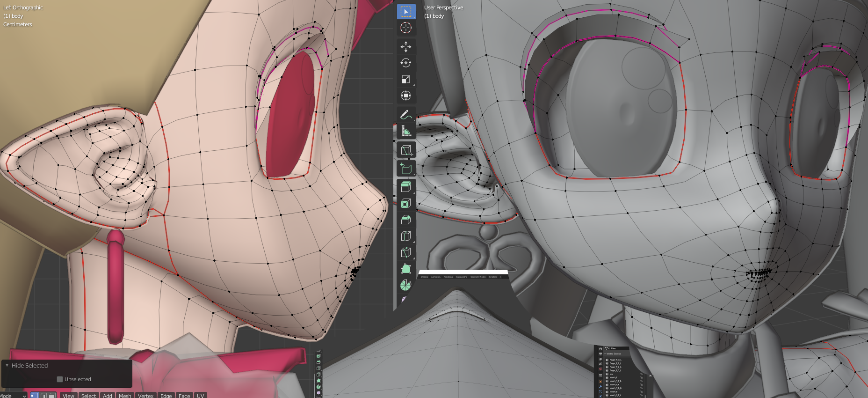Click the gray Add Cube tool icon

click(x=406, y=150)
